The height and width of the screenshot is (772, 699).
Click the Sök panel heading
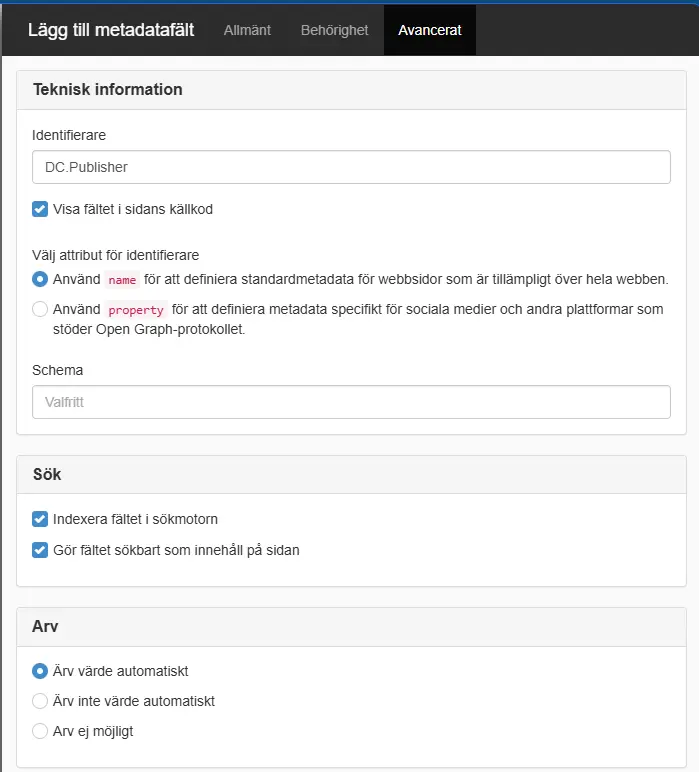click(x=47, y=474)
